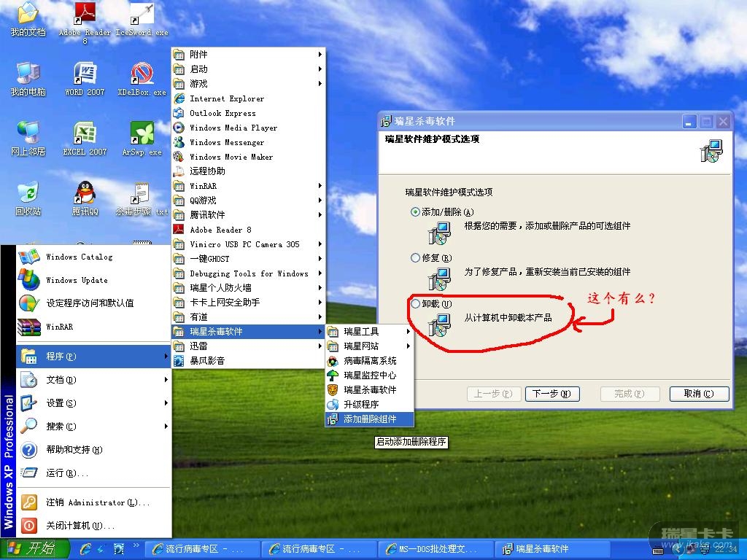Open 远程协助 from programs list
The width and height of the screenshot is (747, 560).
(x=248, y=171)
